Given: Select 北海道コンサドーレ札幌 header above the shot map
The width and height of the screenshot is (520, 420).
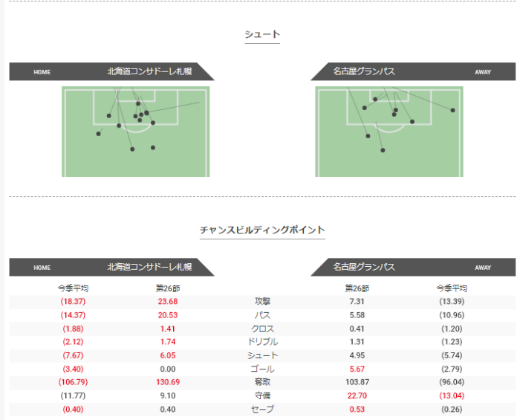Looking at the screenshot, I should [x=149, y=72].
